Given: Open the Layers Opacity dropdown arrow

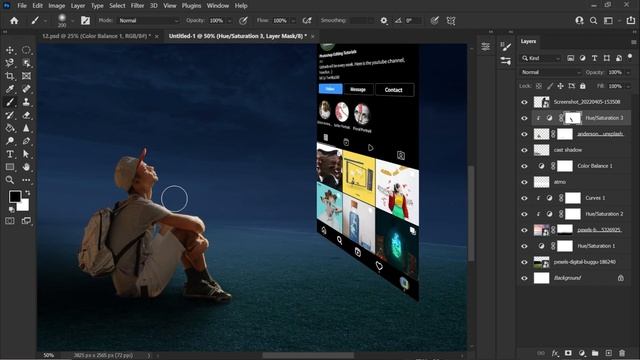Looking at the screenshot, I should 628,72.
